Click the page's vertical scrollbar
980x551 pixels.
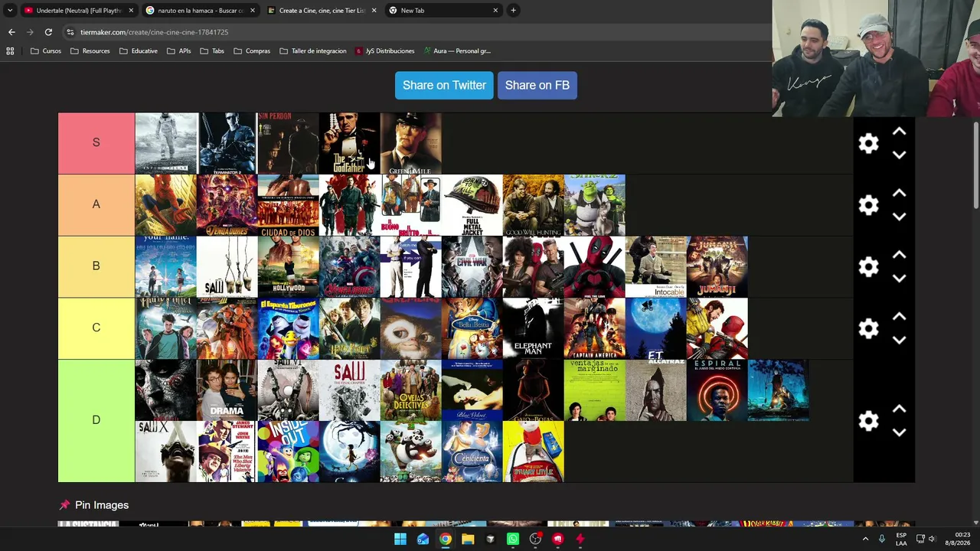coord(975,165)
